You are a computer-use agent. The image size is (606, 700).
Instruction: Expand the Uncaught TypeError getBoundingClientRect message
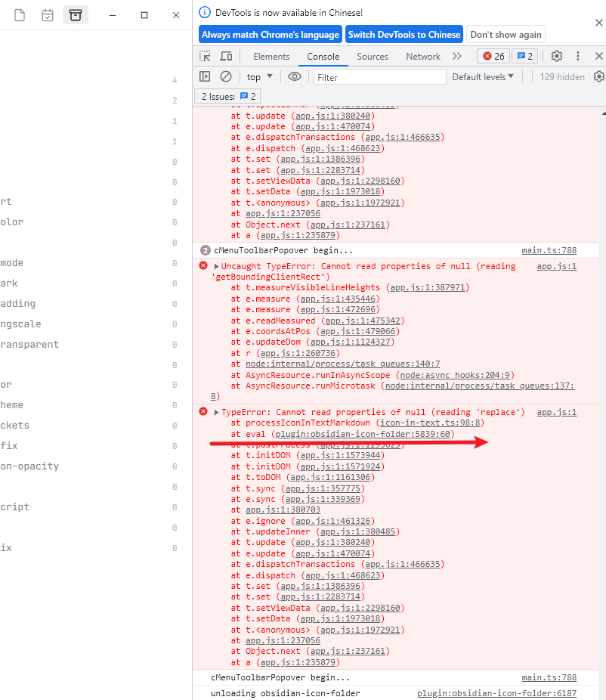point(216,267)
